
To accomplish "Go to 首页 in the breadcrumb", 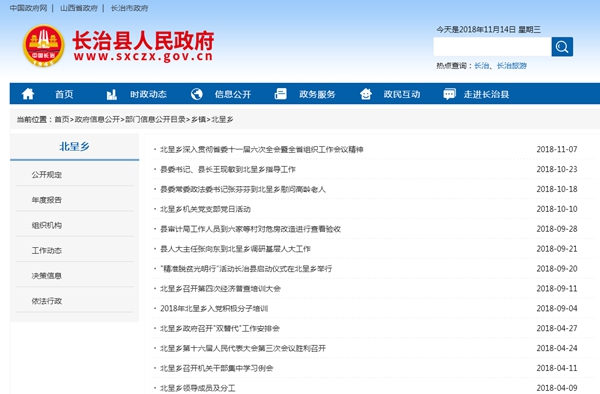I will point(62,119).
